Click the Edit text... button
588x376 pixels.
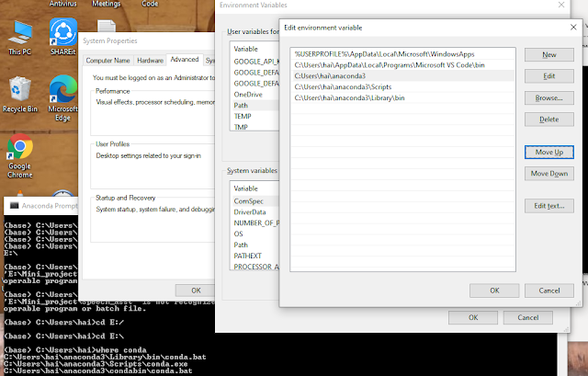pos(549,206)
